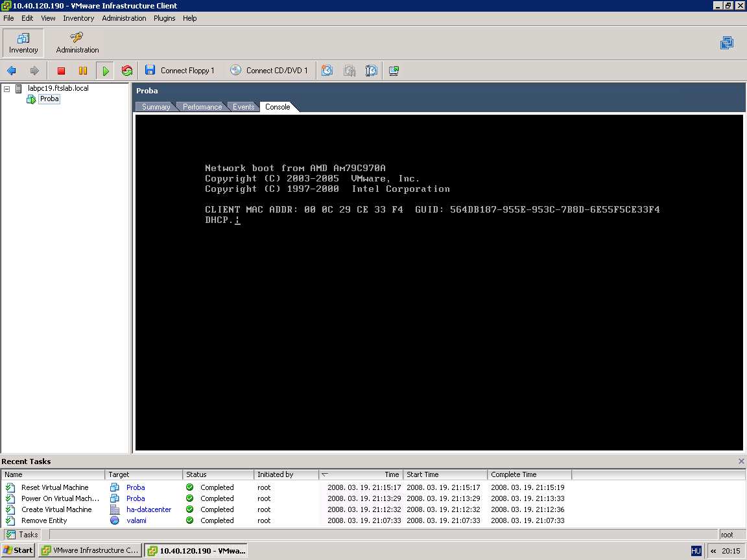
Task: Switch to VMware Infrastructure C... taskbar window
Action: [90, 550]
